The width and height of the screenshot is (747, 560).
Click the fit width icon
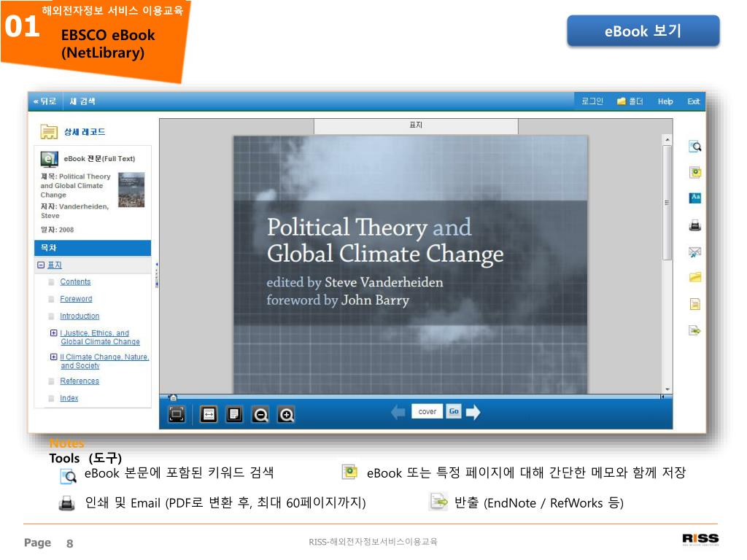(x=209, y=414)
